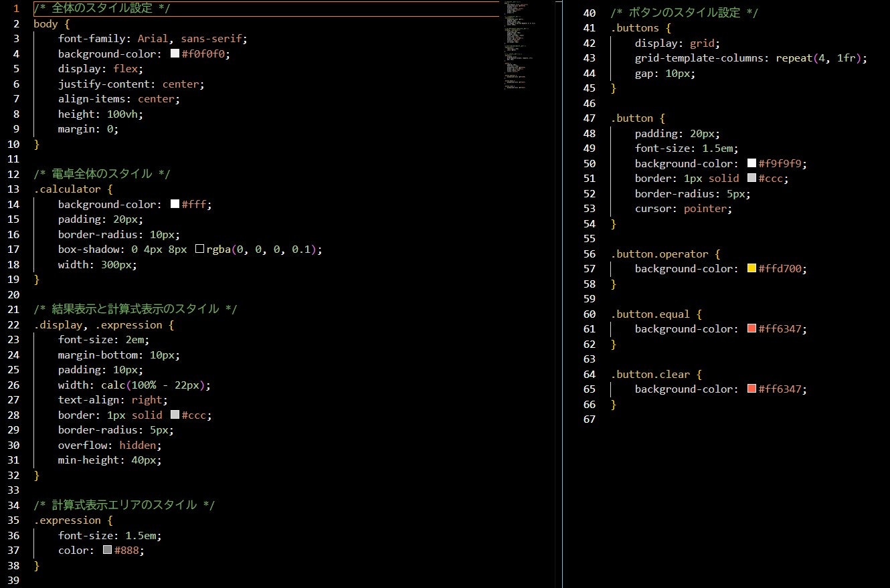The height and width of the screenshot is (588, 890).
Task: Click 'align-items: center;' line
Action: (119, 99)
